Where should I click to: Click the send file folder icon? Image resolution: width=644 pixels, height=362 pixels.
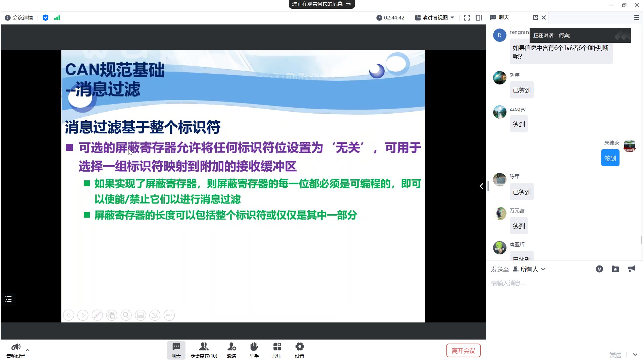615,269
